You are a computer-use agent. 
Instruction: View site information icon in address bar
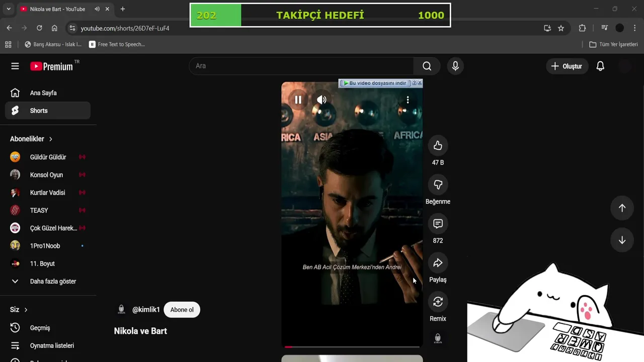tap(72, 28)
